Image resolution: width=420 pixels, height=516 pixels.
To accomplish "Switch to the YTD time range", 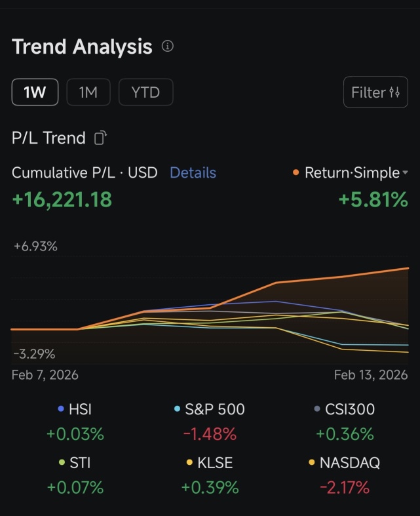I will pyautogui.click(x=145, y=92).
